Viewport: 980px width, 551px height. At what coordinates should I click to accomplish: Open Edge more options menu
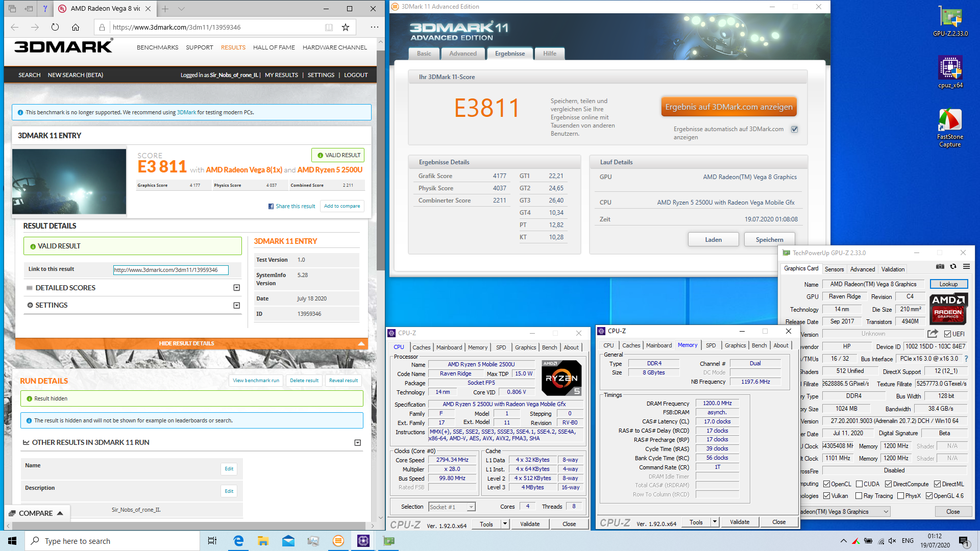[x=374, y=27]
